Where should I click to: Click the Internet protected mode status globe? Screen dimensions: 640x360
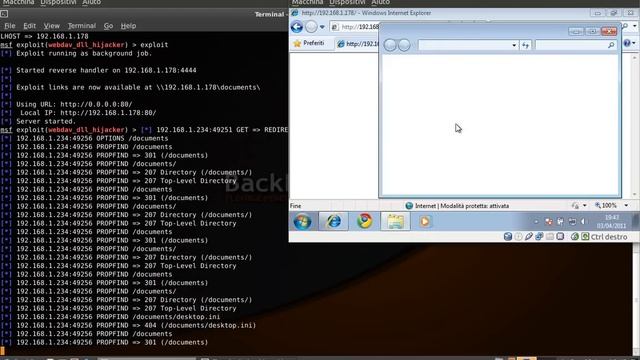[x=409, y=206]
